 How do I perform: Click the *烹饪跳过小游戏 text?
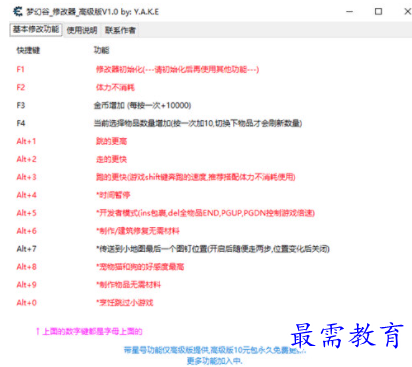tap(125, 303)
